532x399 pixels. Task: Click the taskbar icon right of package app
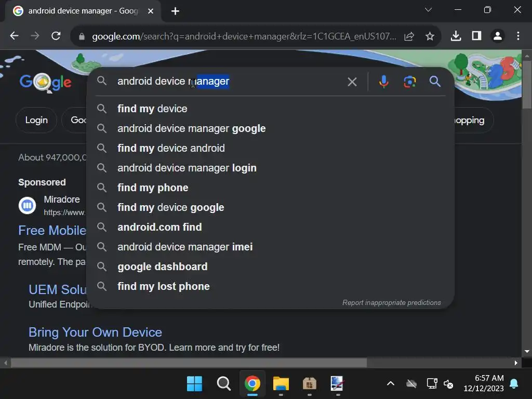pyautogui.click(x=337, y=384)
